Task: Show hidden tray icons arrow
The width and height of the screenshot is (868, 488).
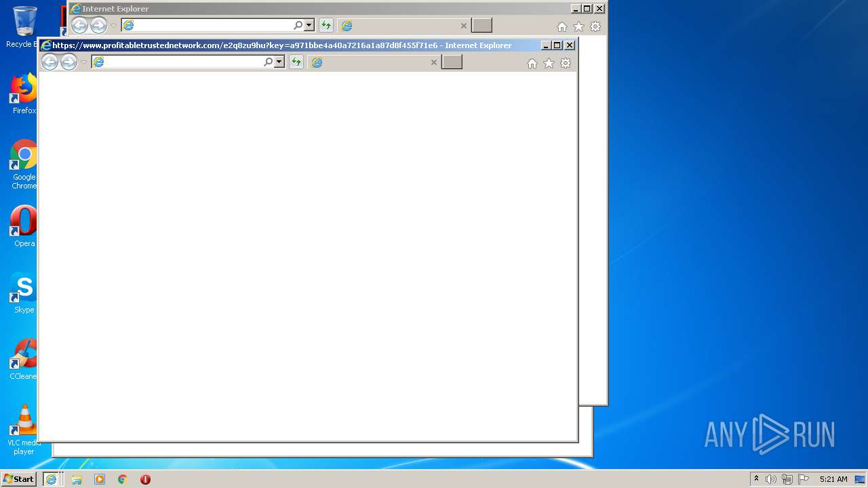Action: click(x=756, y=479)
